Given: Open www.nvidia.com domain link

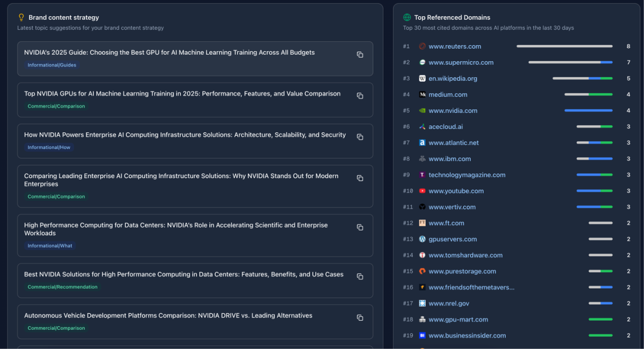Looking at the screenshot, I should click(x=453, y=111).
